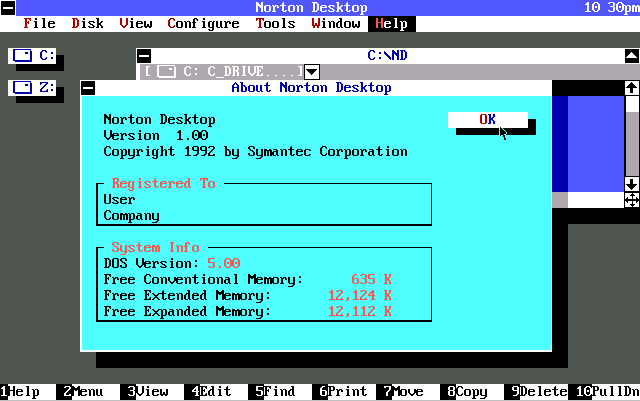This screenshot has height=401, width=640.
Task: Click the About Norton Desktop title bar
Action: click(x=311, y=88)
